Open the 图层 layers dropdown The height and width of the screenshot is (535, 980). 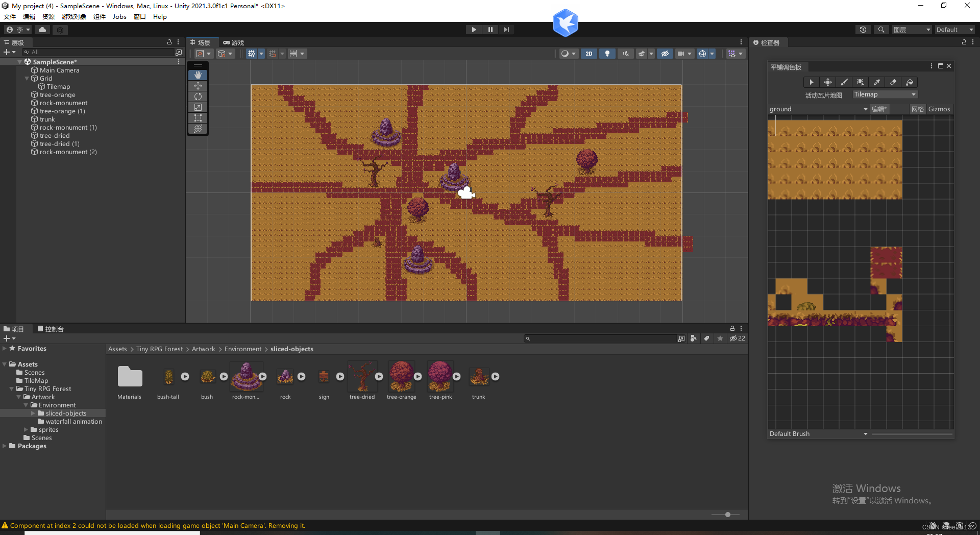(x=912, y=30)
